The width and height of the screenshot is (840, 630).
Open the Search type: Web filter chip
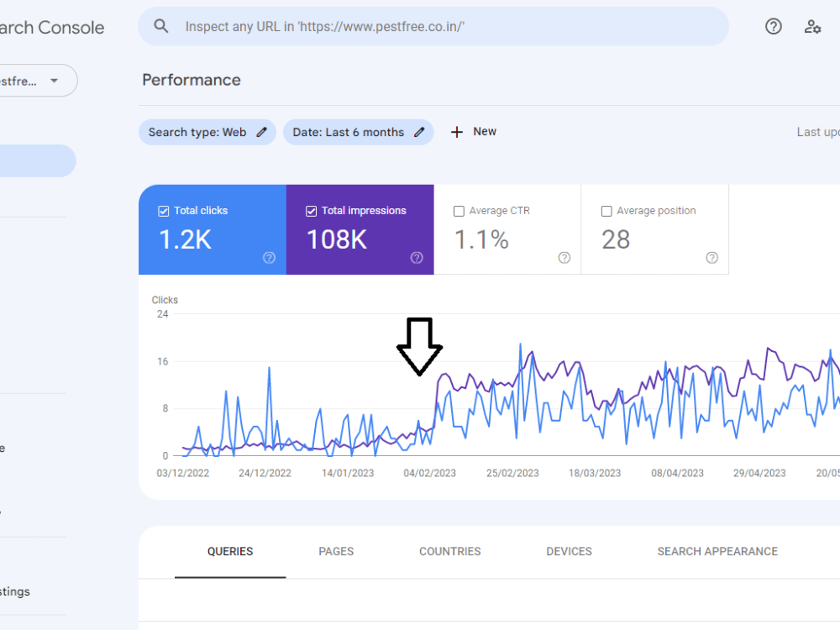coord(207,132)
